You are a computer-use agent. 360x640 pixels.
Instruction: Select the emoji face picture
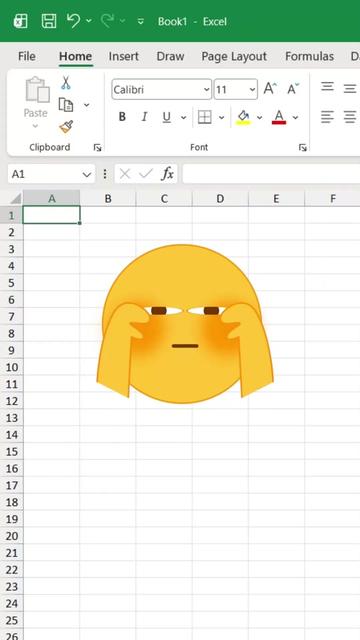(x=185, y=324)
